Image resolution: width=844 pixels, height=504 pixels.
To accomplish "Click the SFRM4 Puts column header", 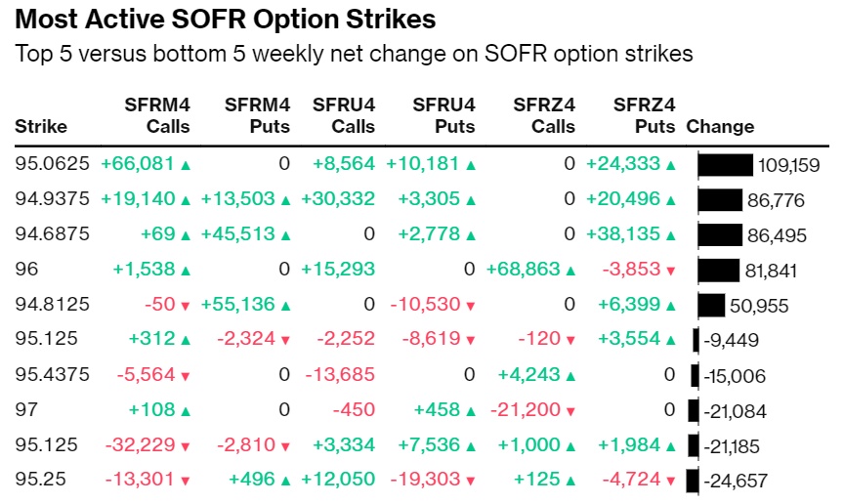I will point(257,115).
